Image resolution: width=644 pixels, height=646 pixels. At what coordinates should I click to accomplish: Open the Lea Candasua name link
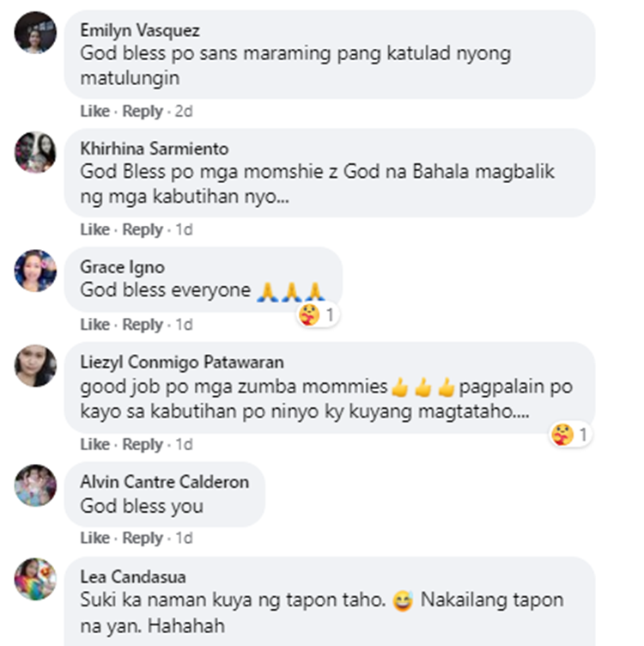pyautogui.click(x=133, y=576)
